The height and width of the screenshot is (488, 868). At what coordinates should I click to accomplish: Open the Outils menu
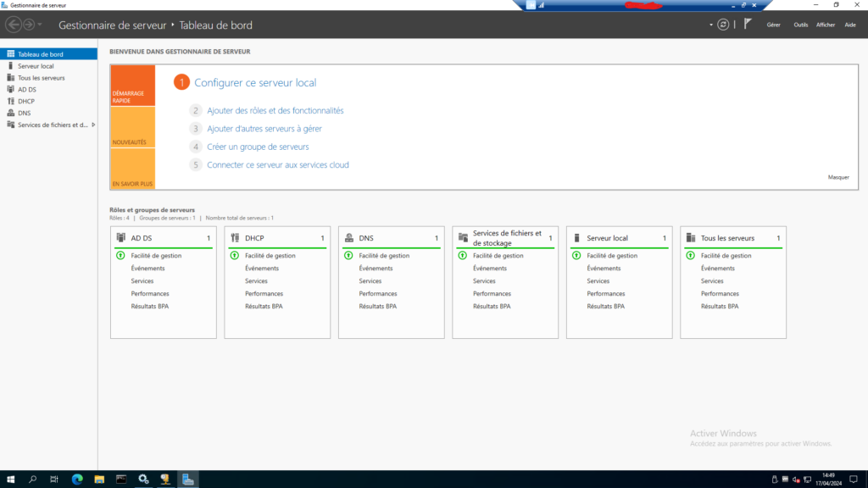pos(800,25)
